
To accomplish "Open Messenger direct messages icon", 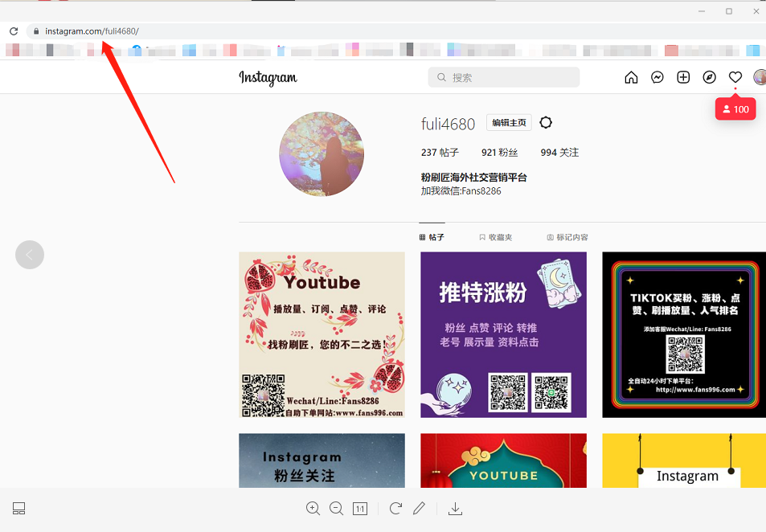I will pos(657,77).
